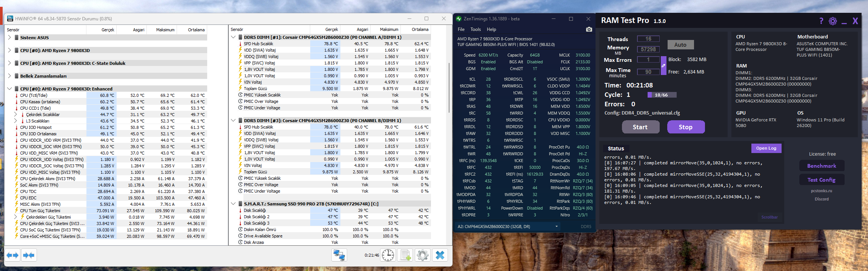Click the Max Errors input field
The width and height of the screenshot is (868, 271).
(x=648, y=60)
